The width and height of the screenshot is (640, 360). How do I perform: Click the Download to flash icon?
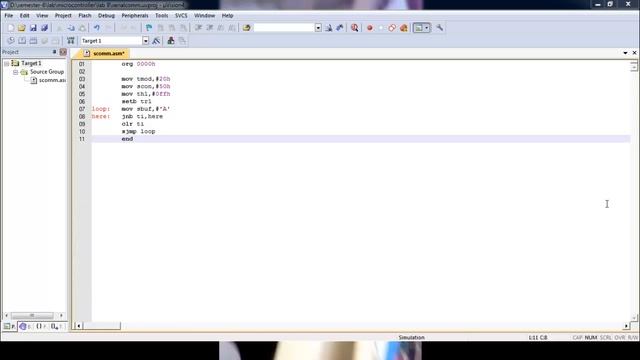[x=71, y=41]
